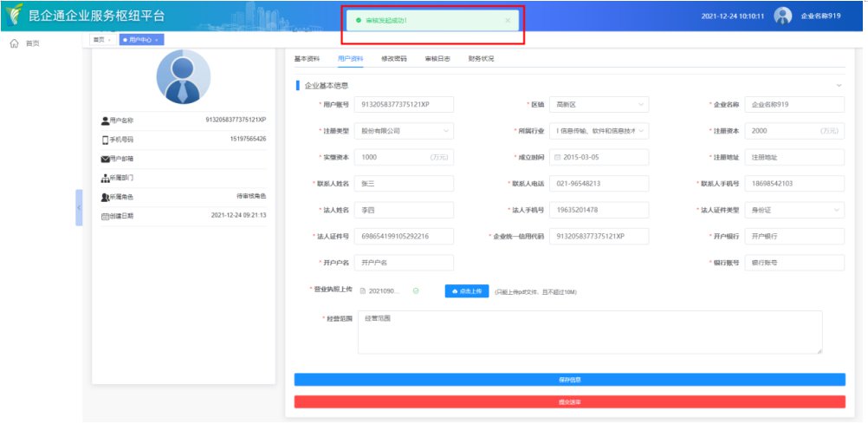The image size is (868, 424).
Task: Click the 点击上传 upload button
Action: (467, 291)
